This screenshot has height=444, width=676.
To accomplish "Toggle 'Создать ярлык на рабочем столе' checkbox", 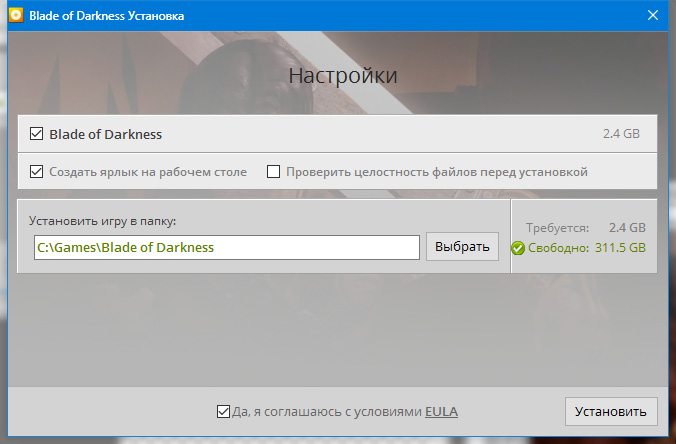I will click(37, 172).
